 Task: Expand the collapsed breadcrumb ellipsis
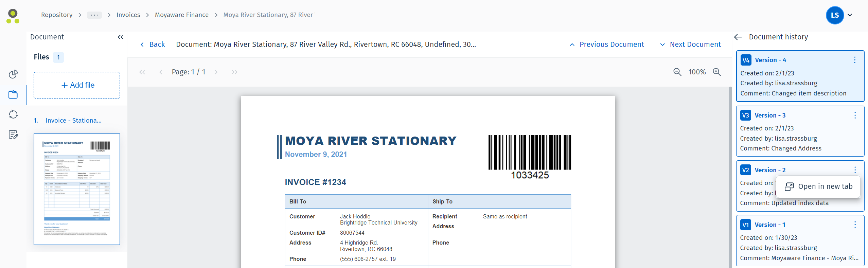coord(94,15)
